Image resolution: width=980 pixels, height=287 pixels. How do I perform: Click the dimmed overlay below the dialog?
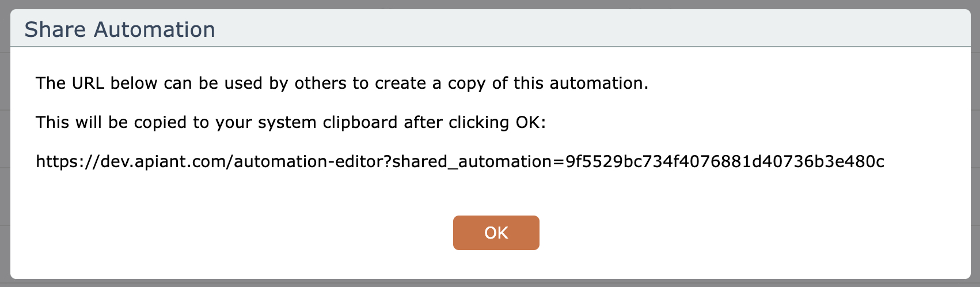pos(489,284)
